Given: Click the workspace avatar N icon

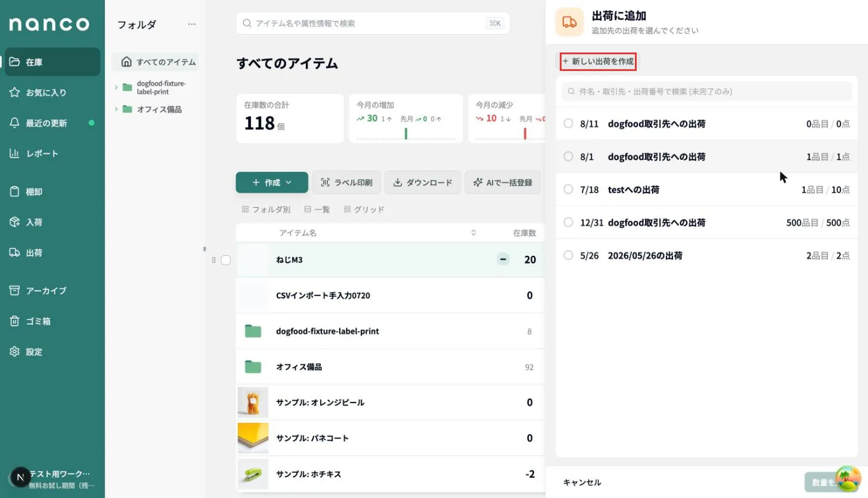Looking at the screenshot, I should point(21,477).
